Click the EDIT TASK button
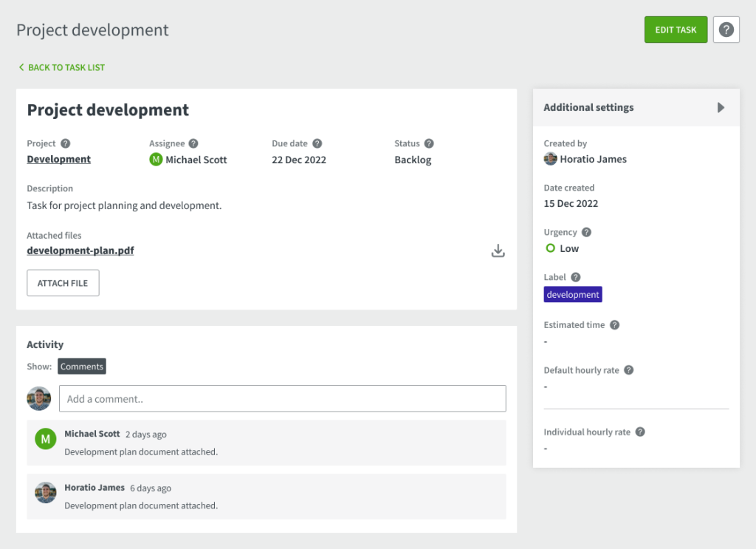 tap(676, 30)
